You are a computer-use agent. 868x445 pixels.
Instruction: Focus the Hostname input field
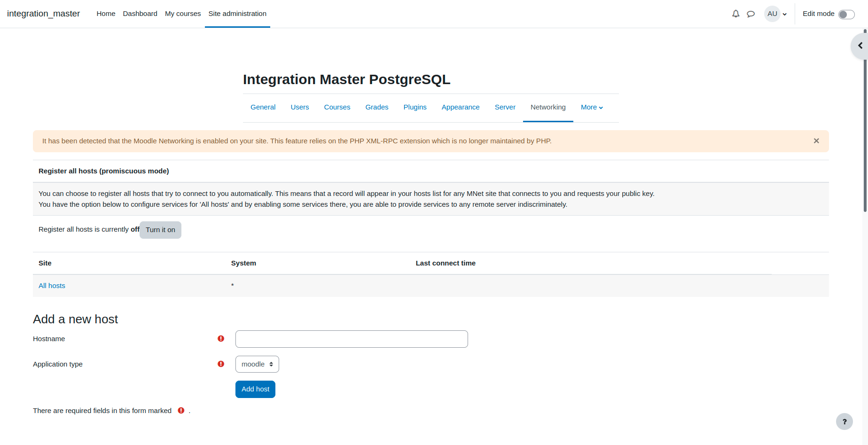pyautogui.click(x=352, y=339)
